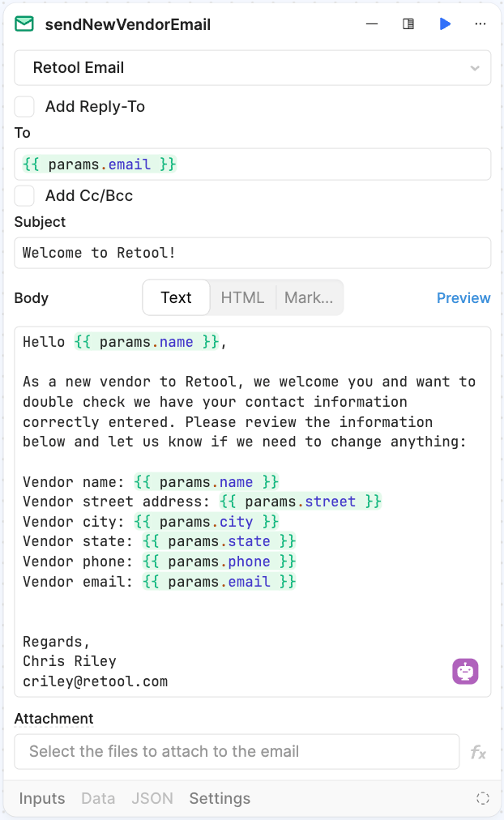Click the Vendor name line in body
This screenshot has width=504, height=820.
(151, 481)
